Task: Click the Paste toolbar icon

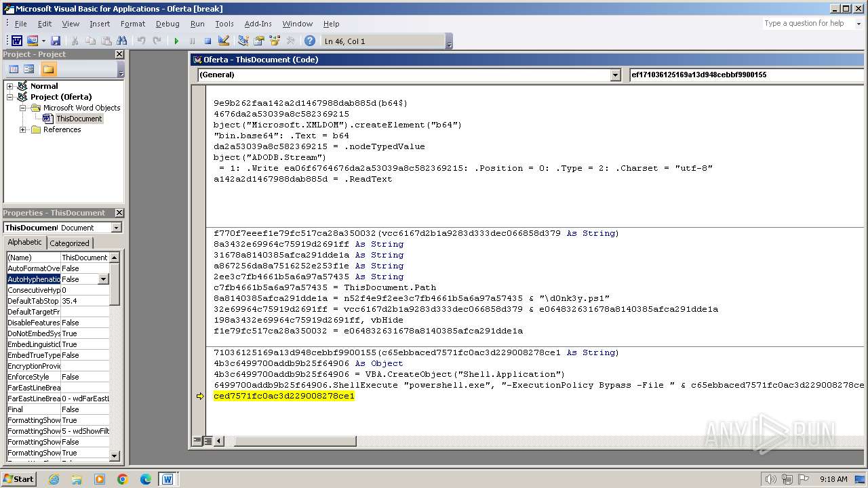Action: (106, 41)
